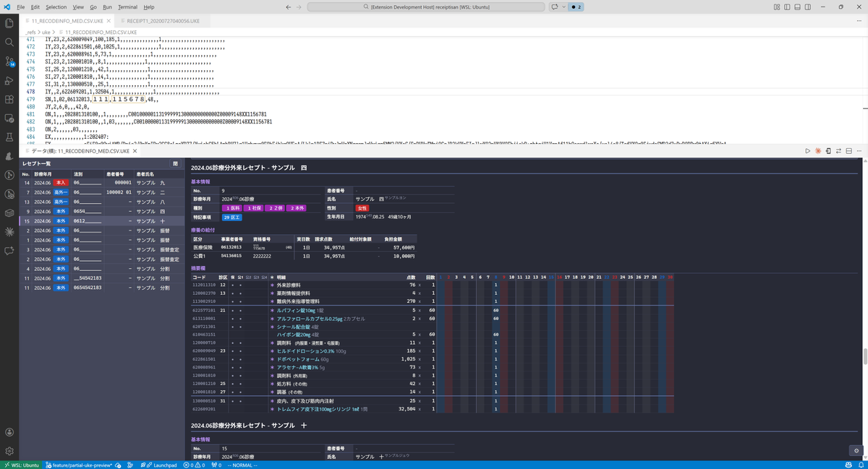
Task: Click the agent sessions badge showing 2
Action: [576, 7]
